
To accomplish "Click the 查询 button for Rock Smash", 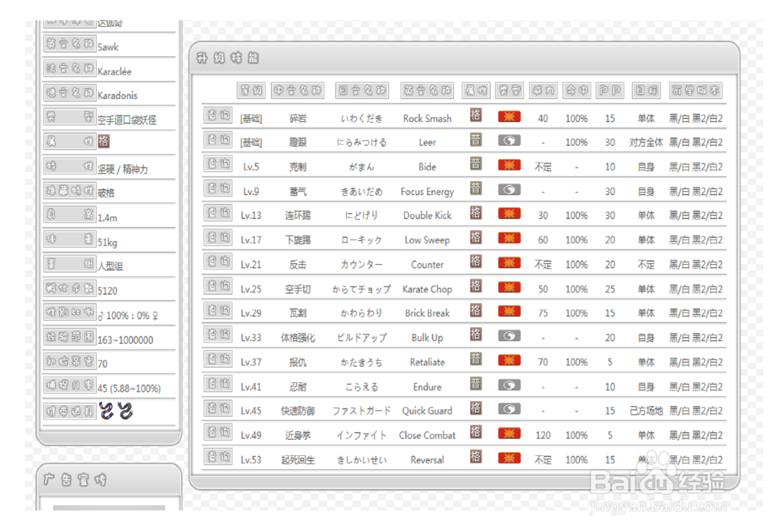I will pos(218,116).
